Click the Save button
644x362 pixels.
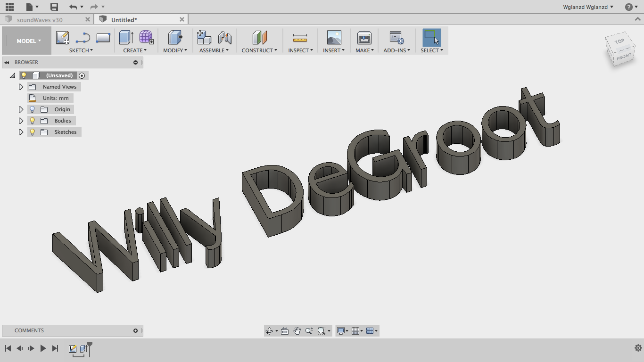(54, 7)
